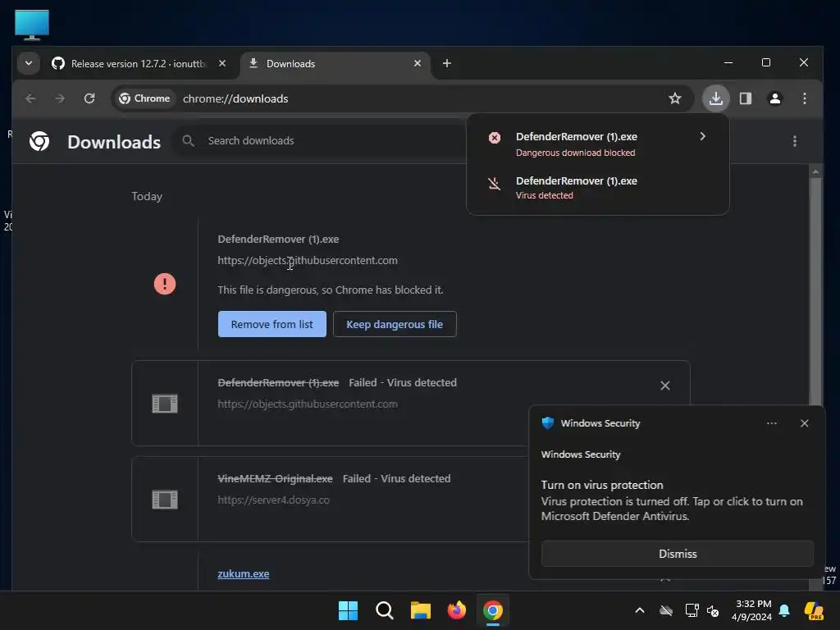Click the Copilot preview icon in taskbar
The width and height of the screenshot is (840, 630).
[813, 610]
